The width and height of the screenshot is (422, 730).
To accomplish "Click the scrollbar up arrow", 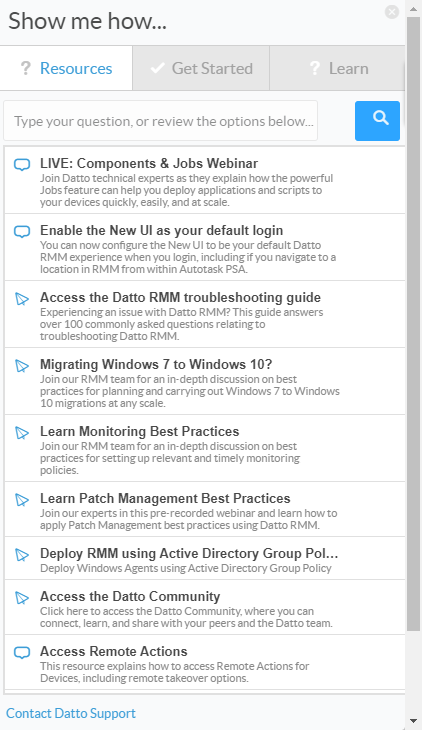I will pos(414,8).
